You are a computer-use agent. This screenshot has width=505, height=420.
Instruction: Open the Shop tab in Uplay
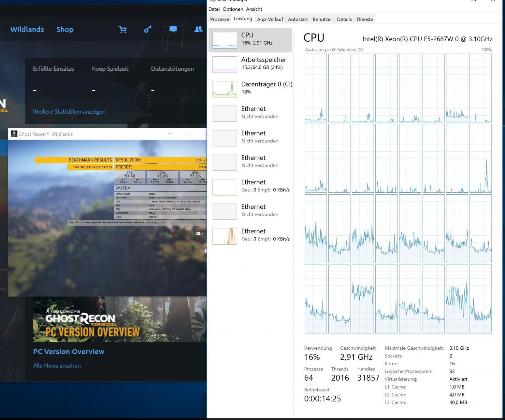[65, 29]
